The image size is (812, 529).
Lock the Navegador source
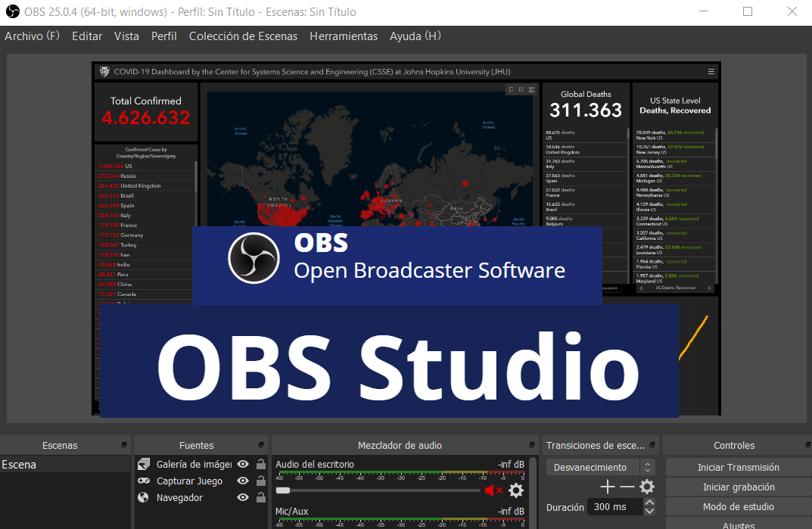(x=260, y=498)
